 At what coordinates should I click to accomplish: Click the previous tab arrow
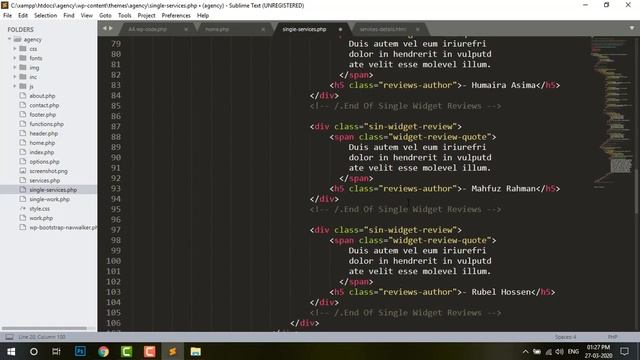pos(104,28)
